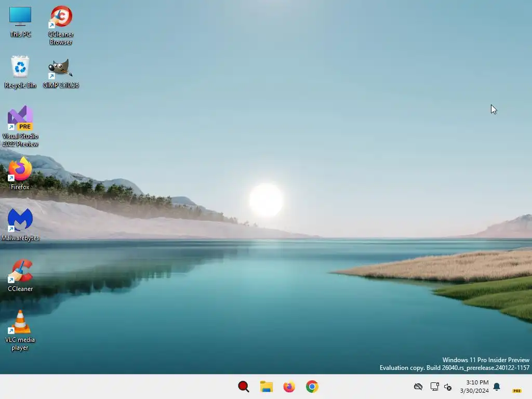Open the network tray icon
This screenshot has height=399, width=532.
434,387
